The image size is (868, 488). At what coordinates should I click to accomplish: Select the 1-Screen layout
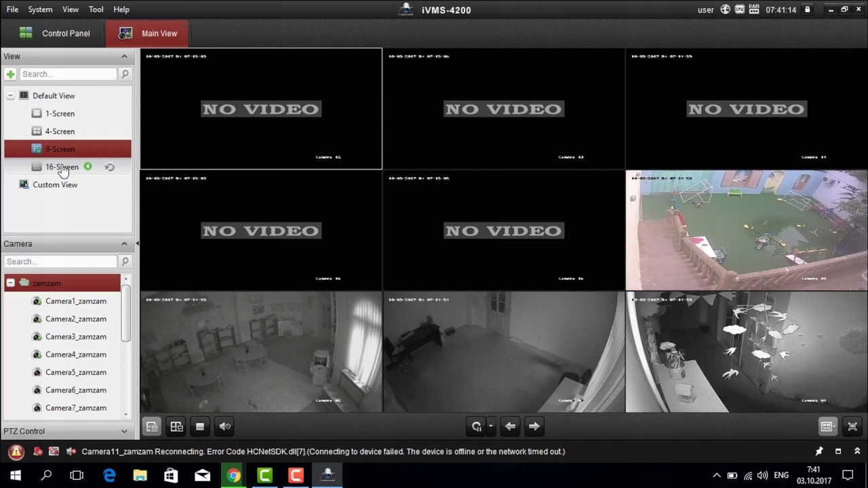60,113
